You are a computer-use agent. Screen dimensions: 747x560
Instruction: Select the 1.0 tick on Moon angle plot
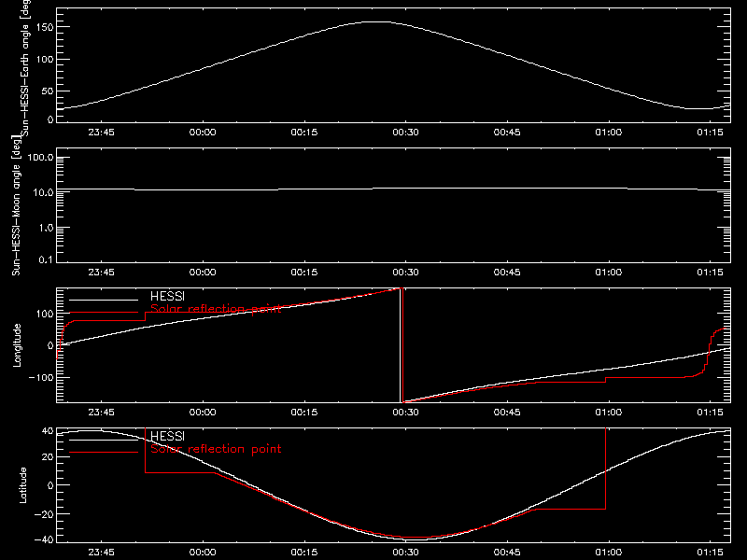[46, 228]
